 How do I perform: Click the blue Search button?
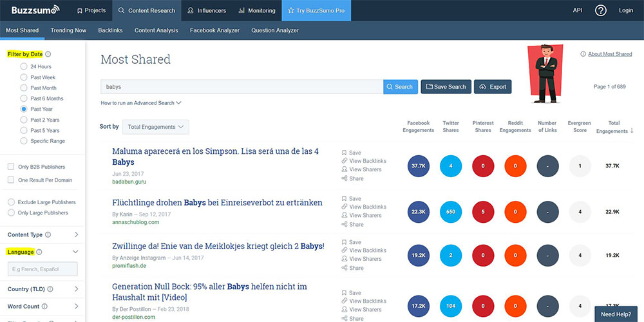pyautogui.click(x=401, y=87)
